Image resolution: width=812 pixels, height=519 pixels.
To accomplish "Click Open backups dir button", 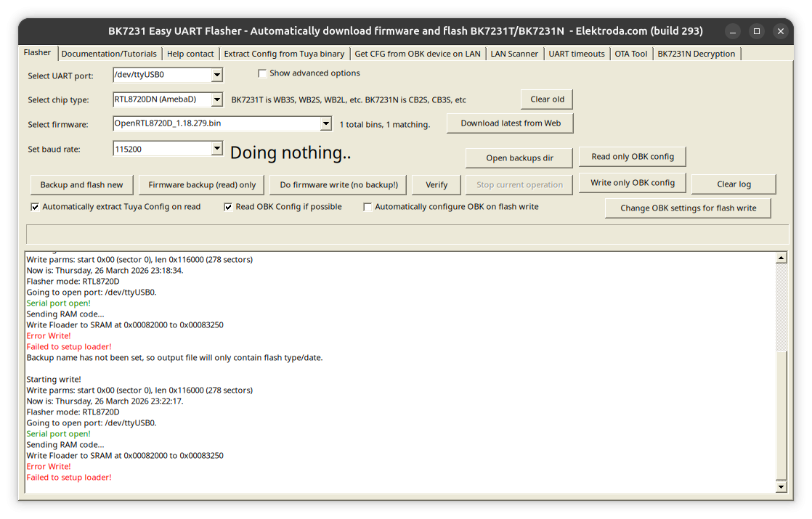I will (x=519, y=158).
